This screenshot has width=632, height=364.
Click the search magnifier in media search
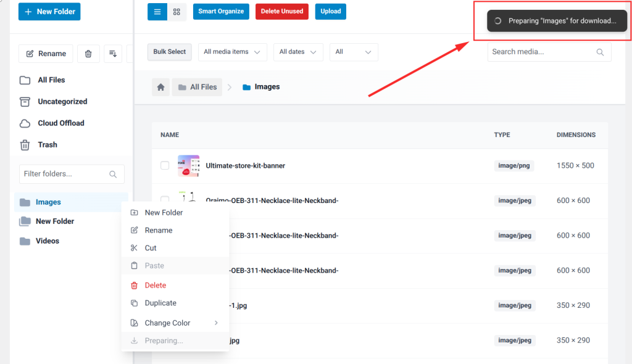click(600, 52)
